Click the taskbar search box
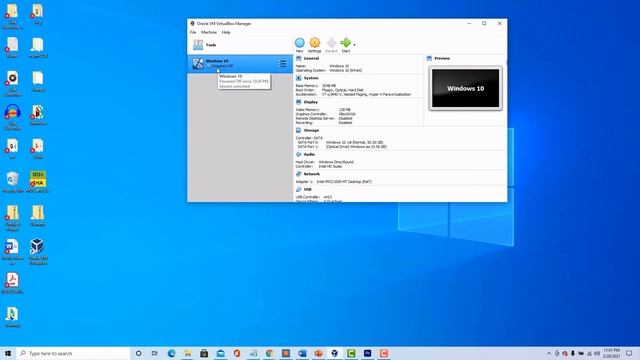 click(73, 353)
